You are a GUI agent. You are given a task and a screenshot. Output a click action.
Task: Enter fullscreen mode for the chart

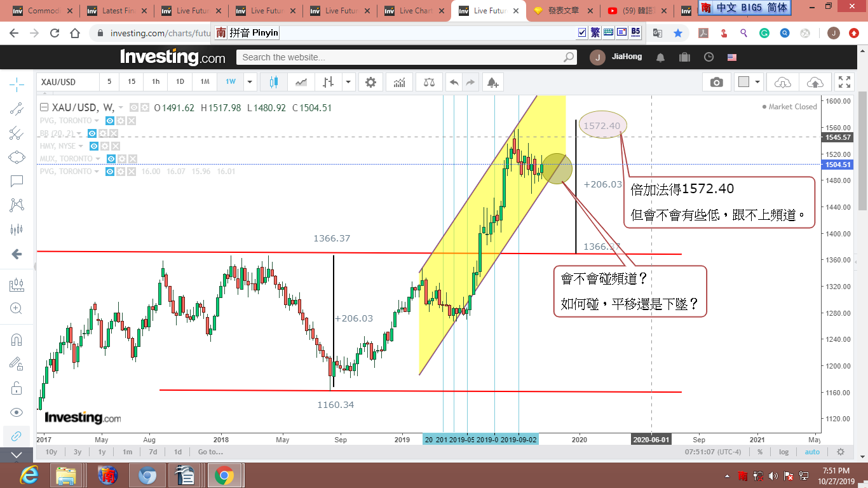click(x=844, y=82)
